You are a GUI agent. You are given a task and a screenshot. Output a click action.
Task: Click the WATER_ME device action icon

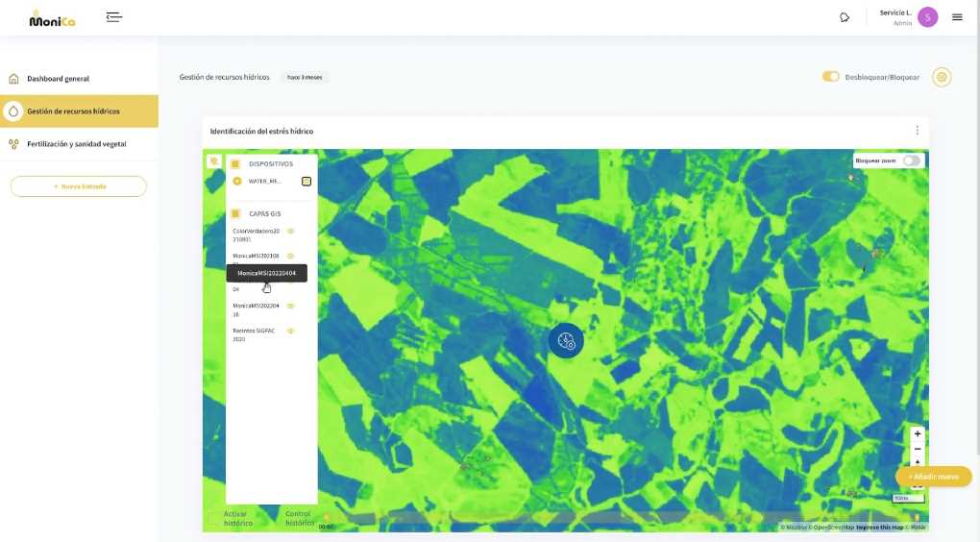pos(306,182)
